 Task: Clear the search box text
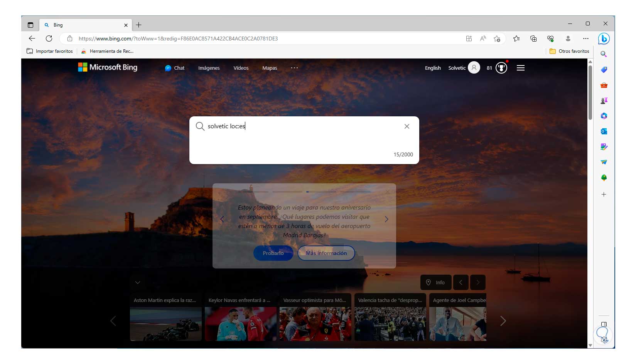(407, 126)
